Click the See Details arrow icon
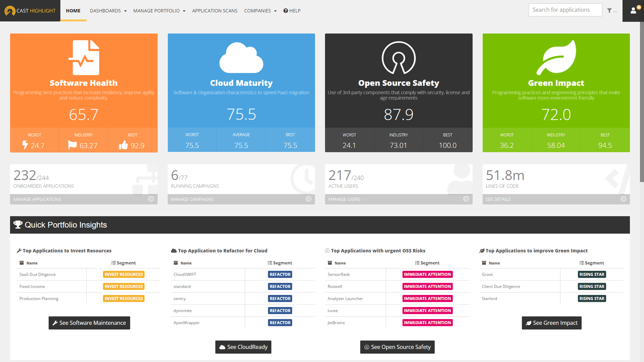644x362 pixels. click(623, 199)
